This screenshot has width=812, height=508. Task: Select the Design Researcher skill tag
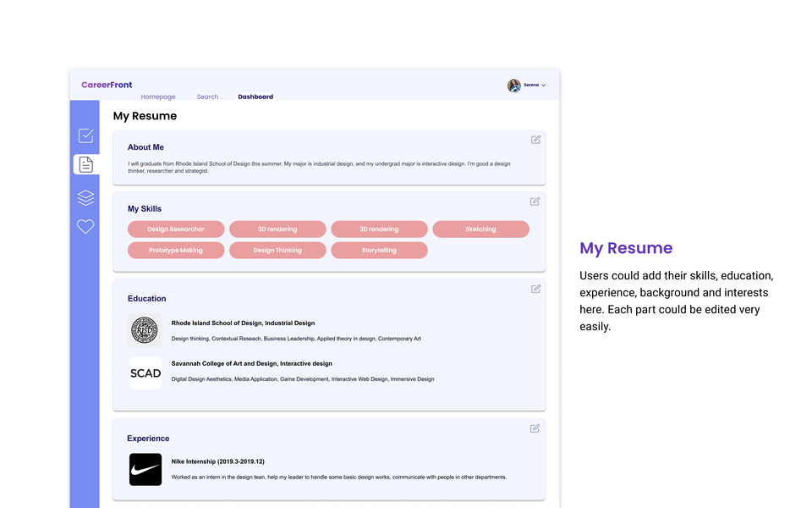176,229
